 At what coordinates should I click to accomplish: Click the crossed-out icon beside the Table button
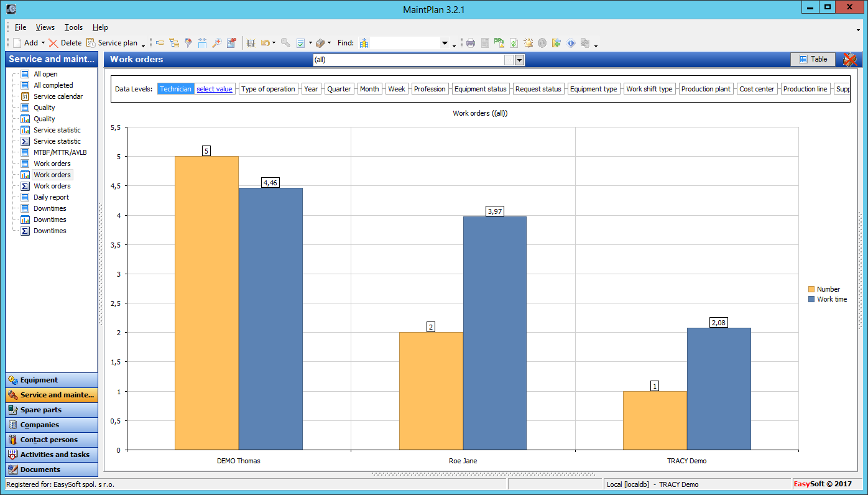tap(849, 60)
